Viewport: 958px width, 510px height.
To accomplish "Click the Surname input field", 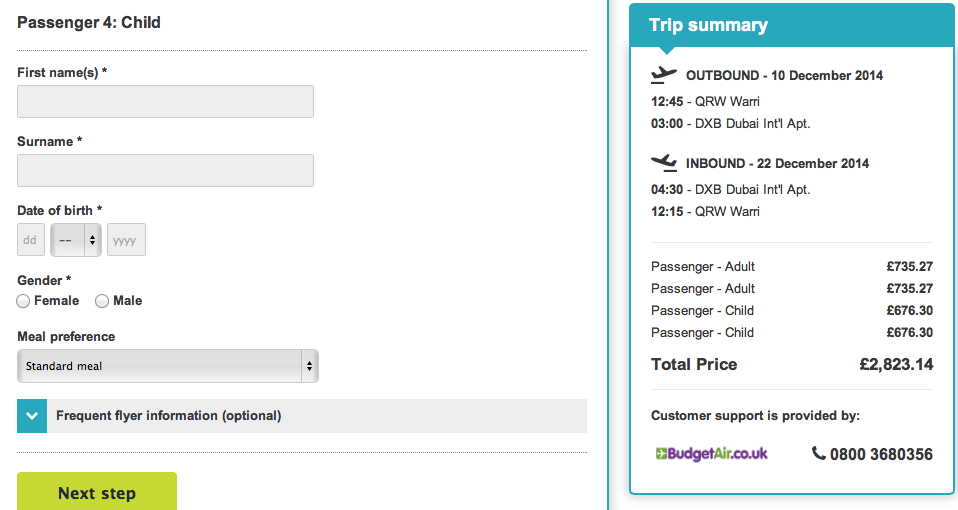I will pyautogui.click(x=166, y=170).
